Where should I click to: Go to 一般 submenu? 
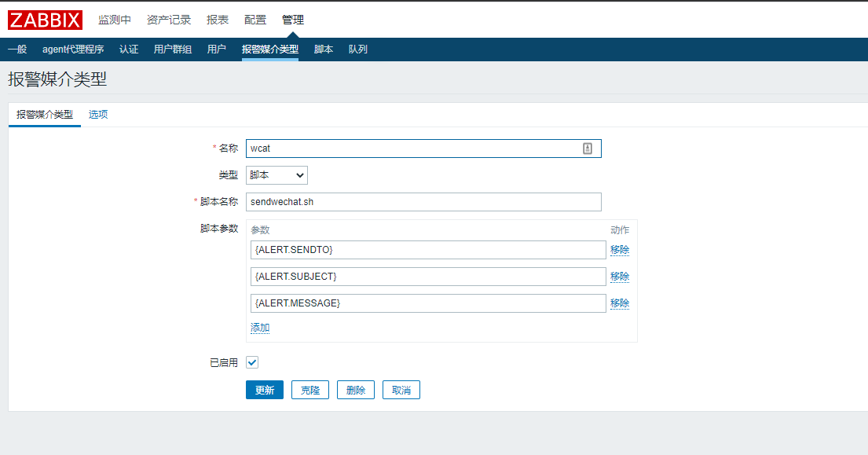(x=17, y=50)
